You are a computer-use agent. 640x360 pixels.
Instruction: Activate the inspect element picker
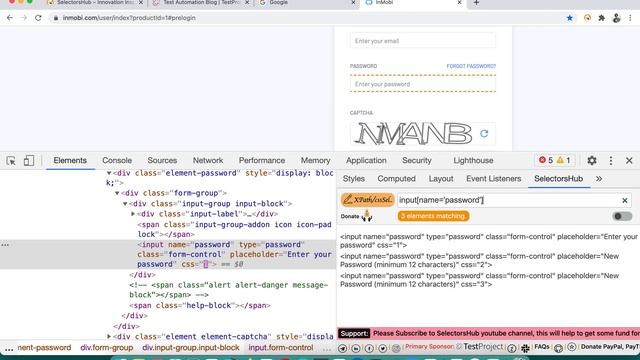tap(11, 161)
